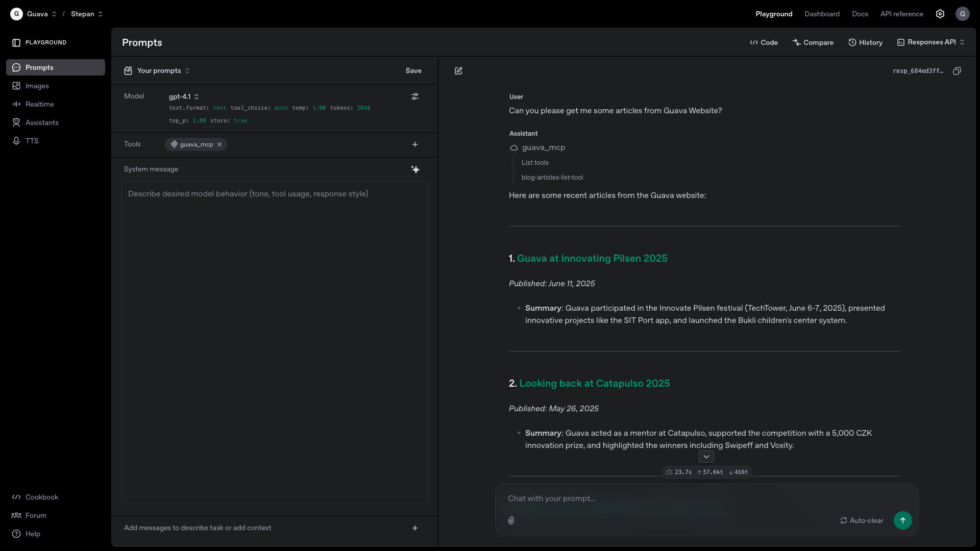
Task: Click the 57.6kt input tokens stat
Action: click(x=710, y=472)
